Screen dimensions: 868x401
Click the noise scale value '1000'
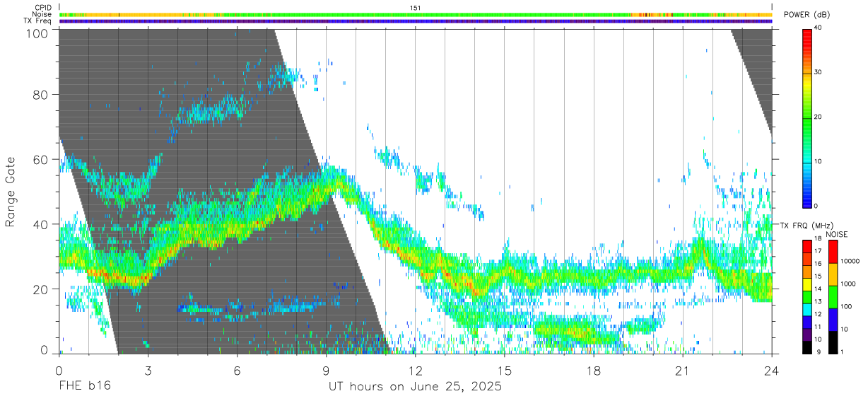coord(848,283)
